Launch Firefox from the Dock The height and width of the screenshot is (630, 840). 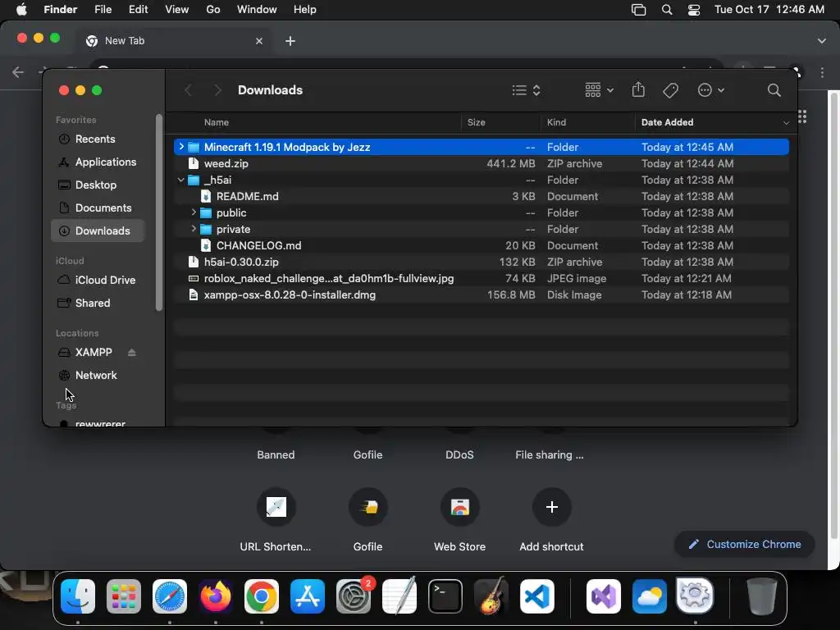pos(216,596)
